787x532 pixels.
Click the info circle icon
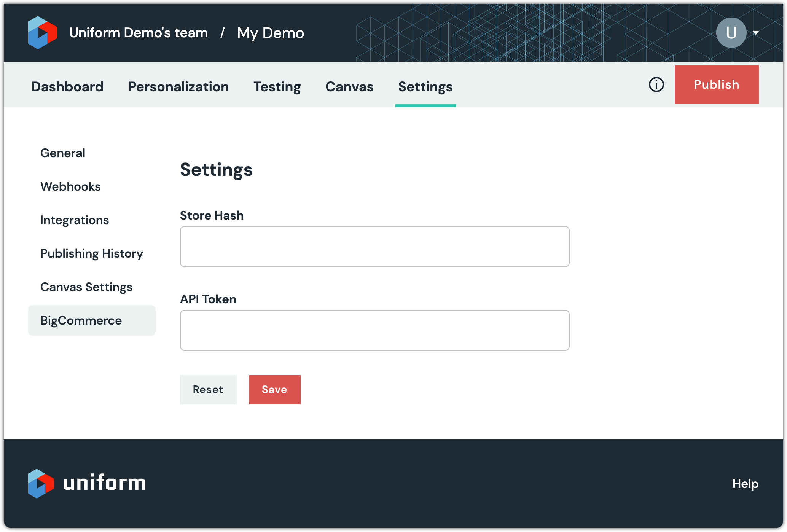coord(656,84)
